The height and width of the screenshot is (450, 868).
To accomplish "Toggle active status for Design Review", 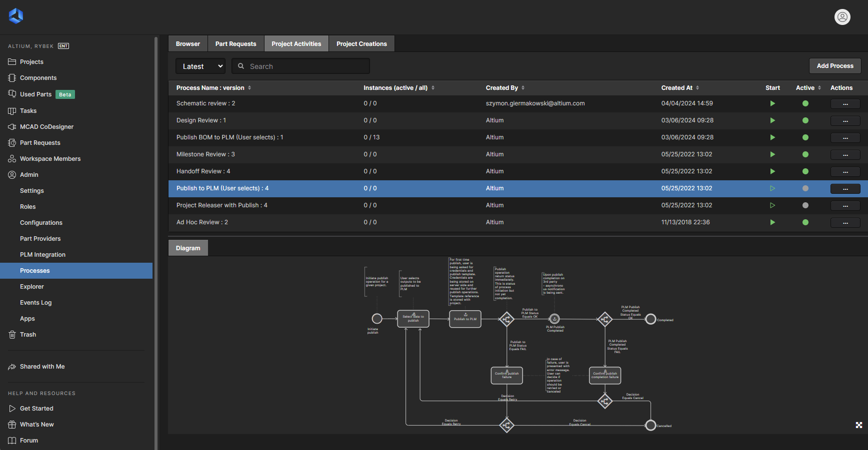I will pos(805,120).
